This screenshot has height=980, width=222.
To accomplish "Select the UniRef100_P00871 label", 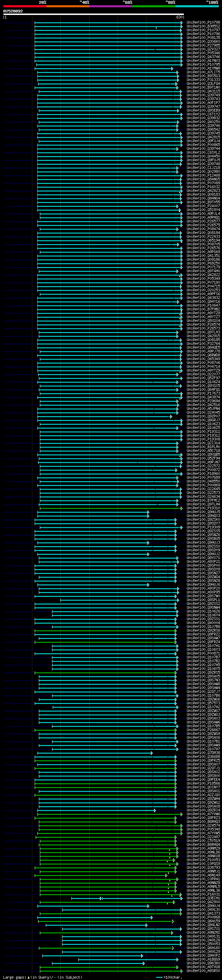I will point(203,653).
